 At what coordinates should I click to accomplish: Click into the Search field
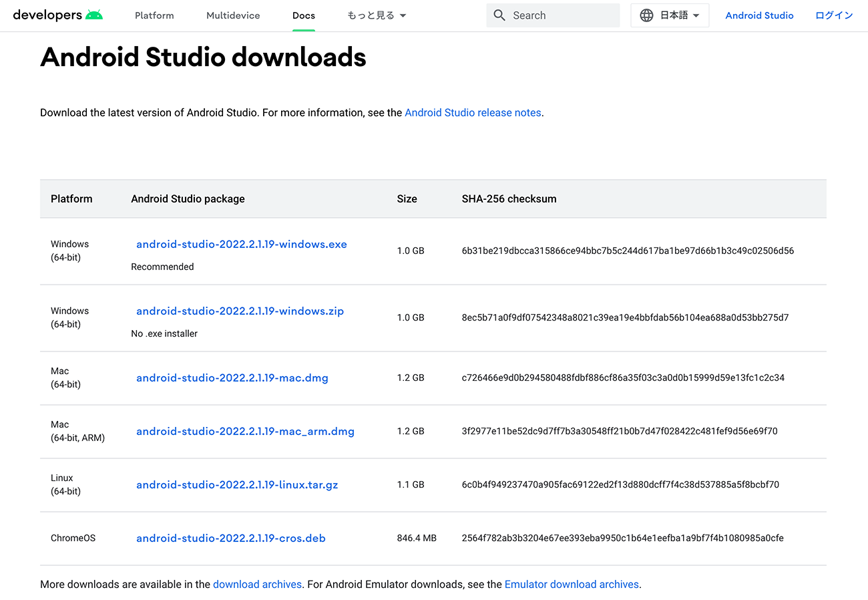coord(553,15)
